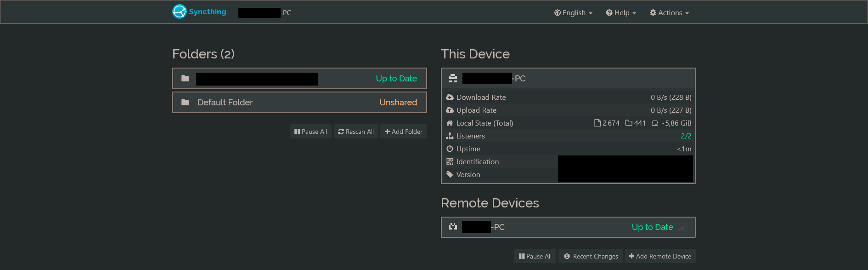Open the Actions dropdown menu
The image size is (868, 270).
(669, 13)
